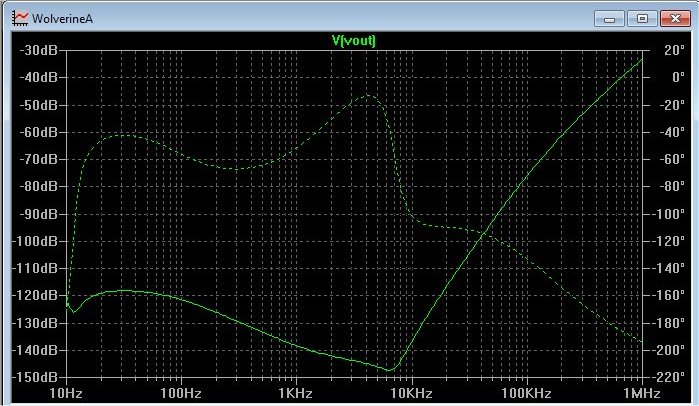
Task: Click the -200° phase axis label
Action: pos(669,350)
